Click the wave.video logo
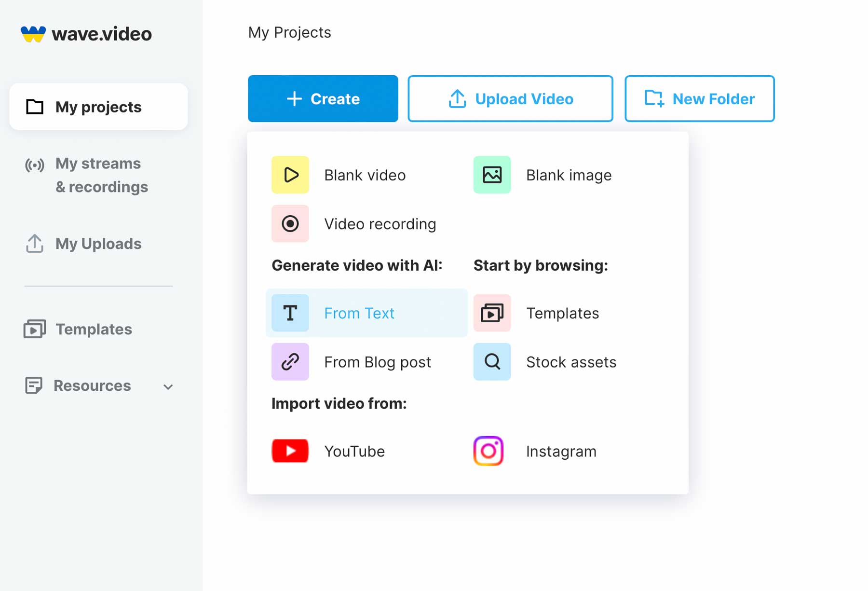Screen dimensions: 868x591 [86, 34]
